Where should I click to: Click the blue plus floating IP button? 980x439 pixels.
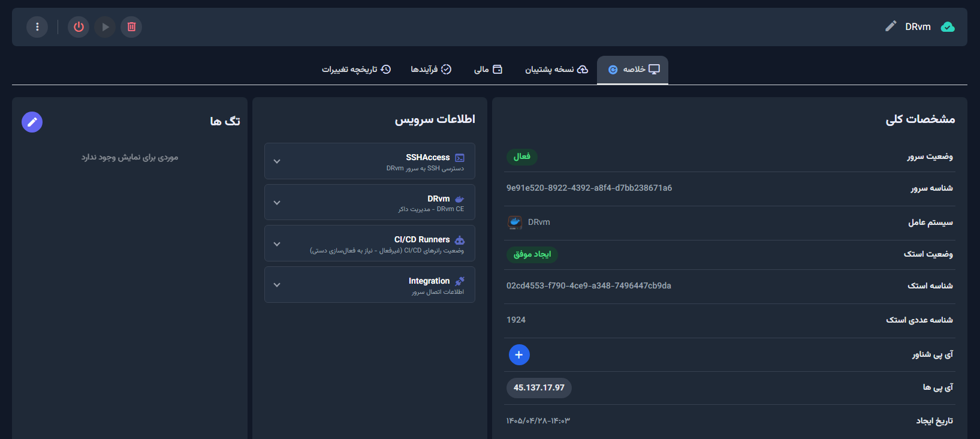tap(519, 355)
